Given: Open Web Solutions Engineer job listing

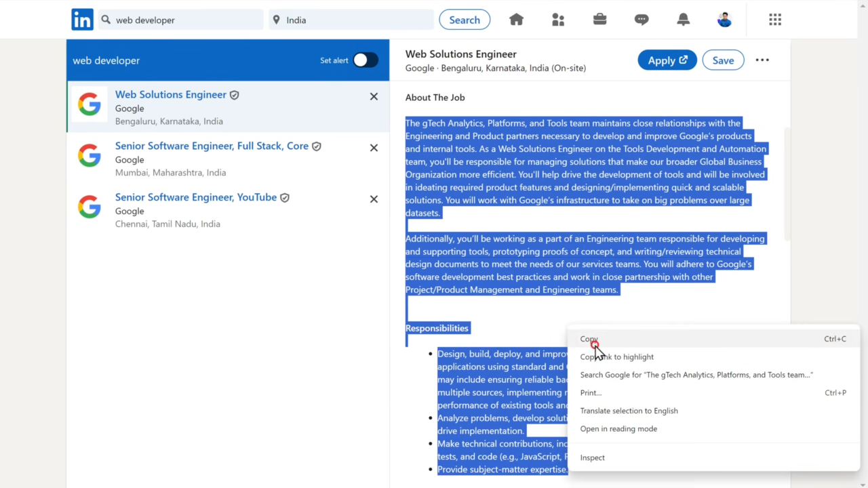Looking at the screenshot, I should 171,94.
